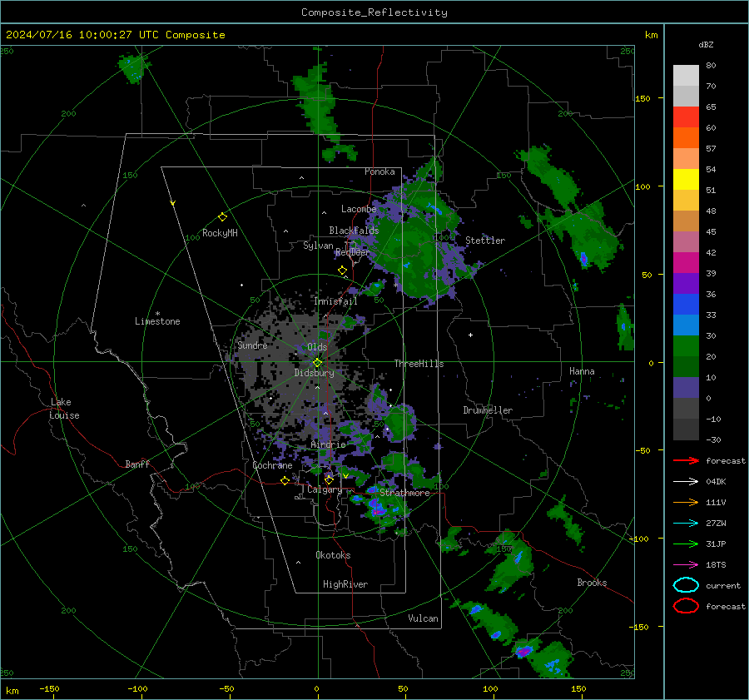Select the royal blue 33-36 dBZ swatch

(686, 304)
